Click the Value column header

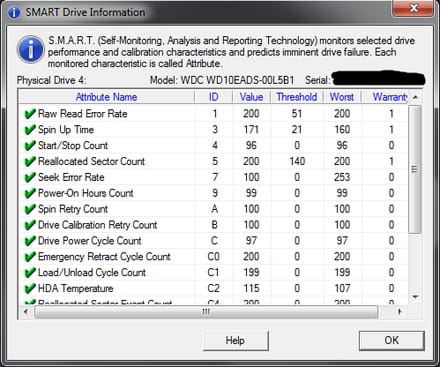click(251, 97)
